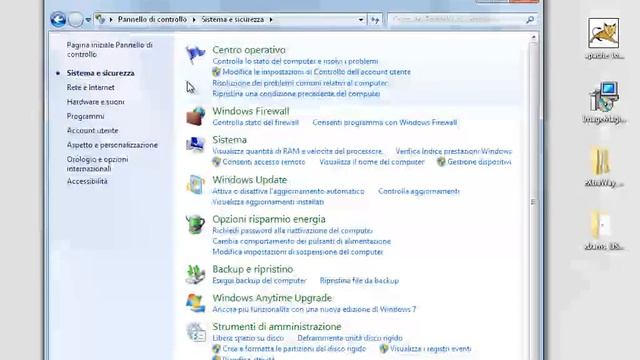Click Ripristina file da backup link

tap(359, 280)
